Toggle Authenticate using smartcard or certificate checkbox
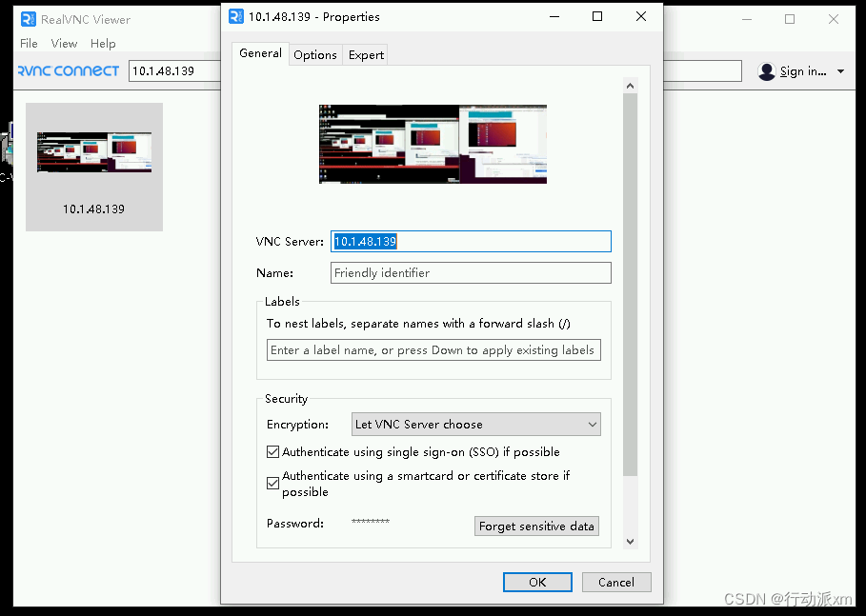Screen dimensions: 866x616 click(272, 484)
